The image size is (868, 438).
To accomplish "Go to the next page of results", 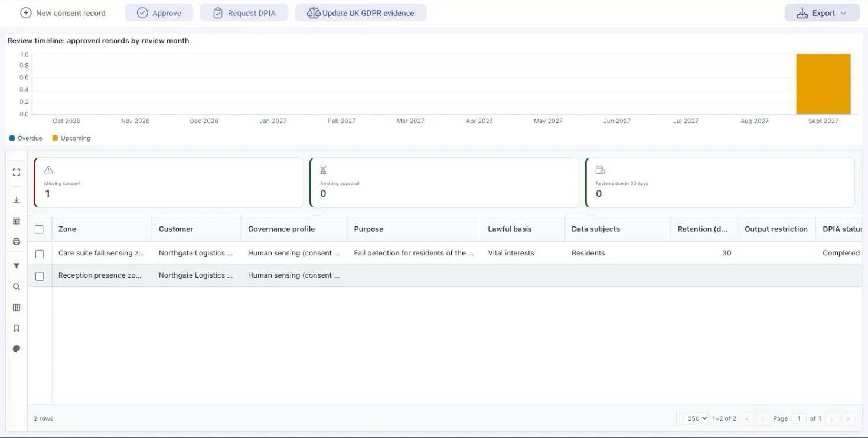I will pyautogui.click(x=833, y=418).
